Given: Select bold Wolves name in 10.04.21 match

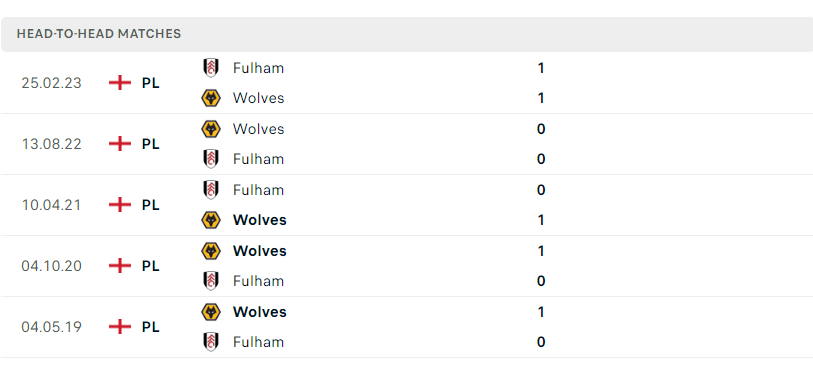Looking at the screenshot, I should point(260,220).
